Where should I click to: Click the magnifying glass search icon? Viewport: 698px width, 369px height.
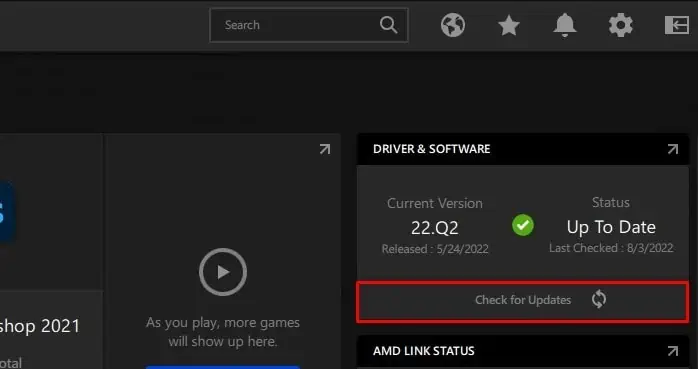pos(388,25)
